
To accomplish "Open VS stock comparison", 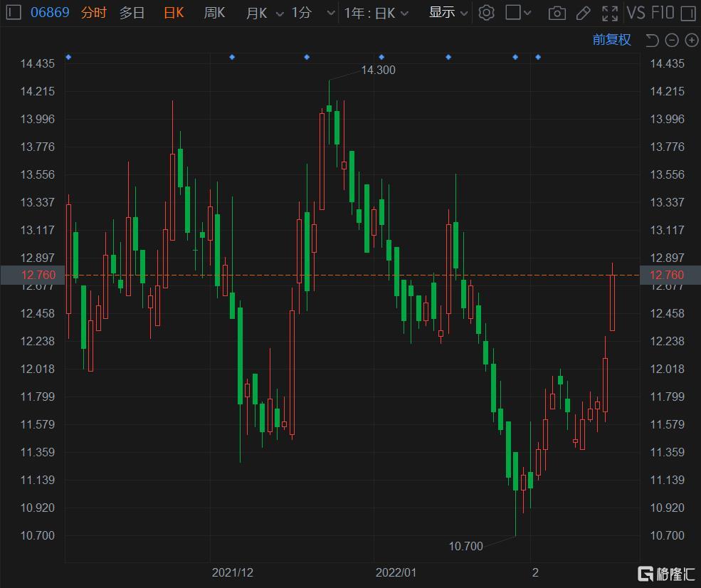I will (636, 13).
